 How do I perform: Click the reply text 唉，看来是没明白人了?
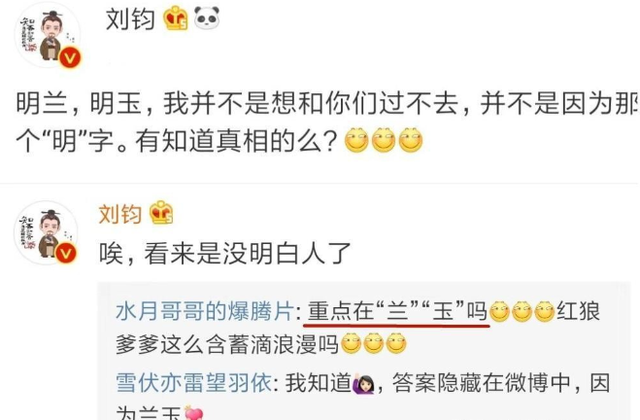click(225, 253)
